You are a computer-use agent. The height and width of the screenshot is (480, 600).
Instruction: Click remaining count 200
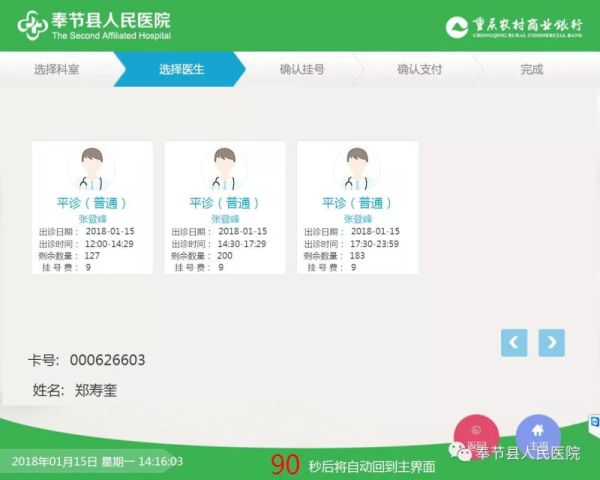[x=225, y=255]
